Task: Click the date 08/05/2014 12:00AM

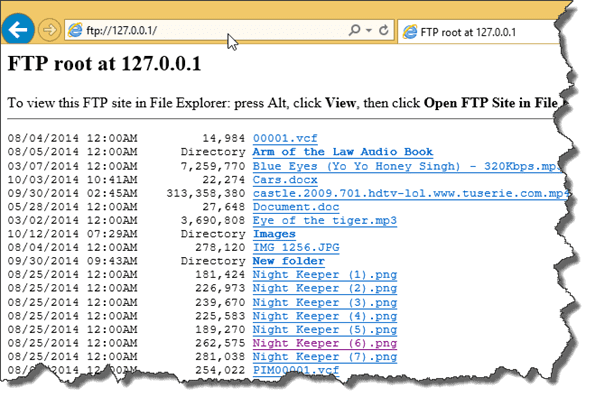Action: click(x=72, y=152)
